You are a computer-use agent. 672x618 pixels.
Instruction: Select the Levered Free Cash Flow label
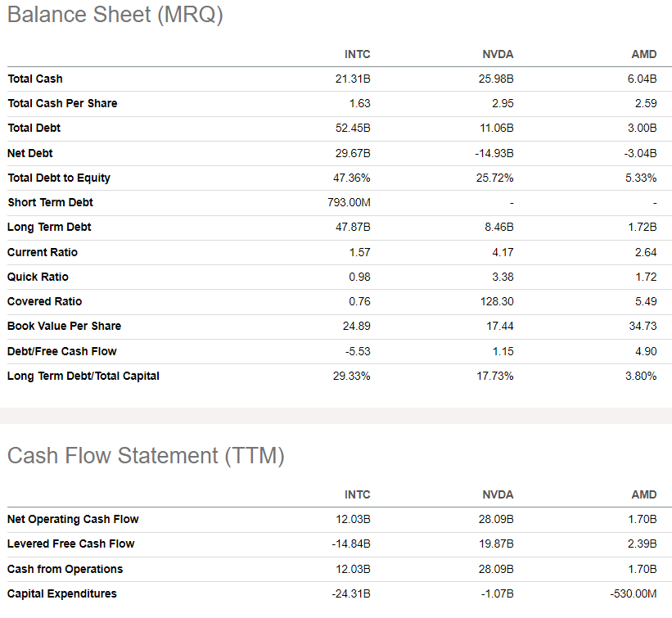[71, 544]
